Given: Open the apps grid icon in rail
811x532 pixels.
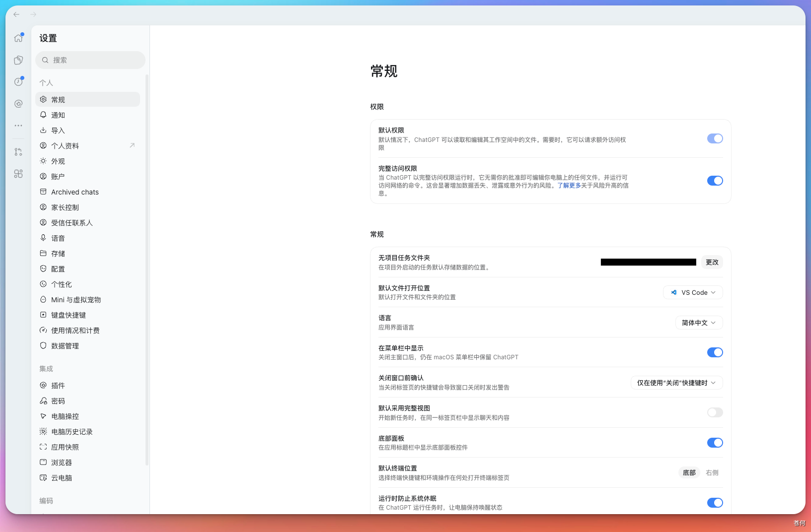Looking at the screenshot, I should tap(18, 174).
